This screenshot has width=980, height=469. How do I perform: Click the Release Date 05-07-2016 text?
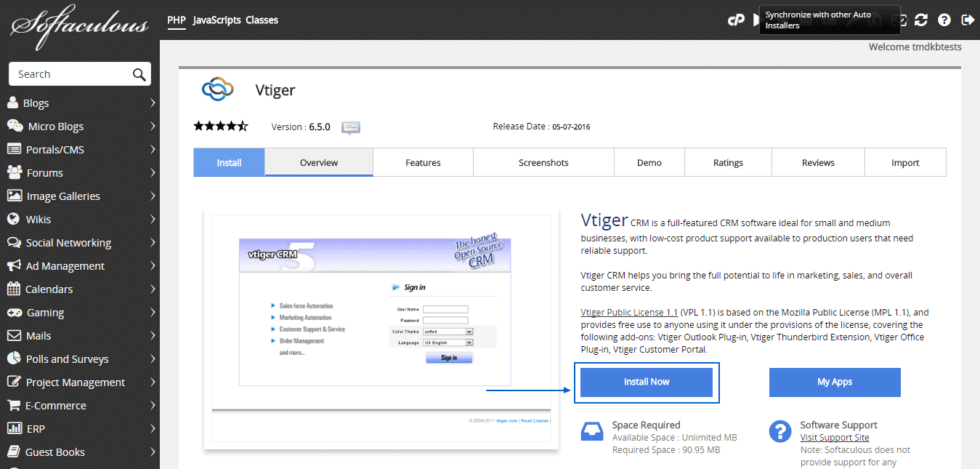[541, 127]
